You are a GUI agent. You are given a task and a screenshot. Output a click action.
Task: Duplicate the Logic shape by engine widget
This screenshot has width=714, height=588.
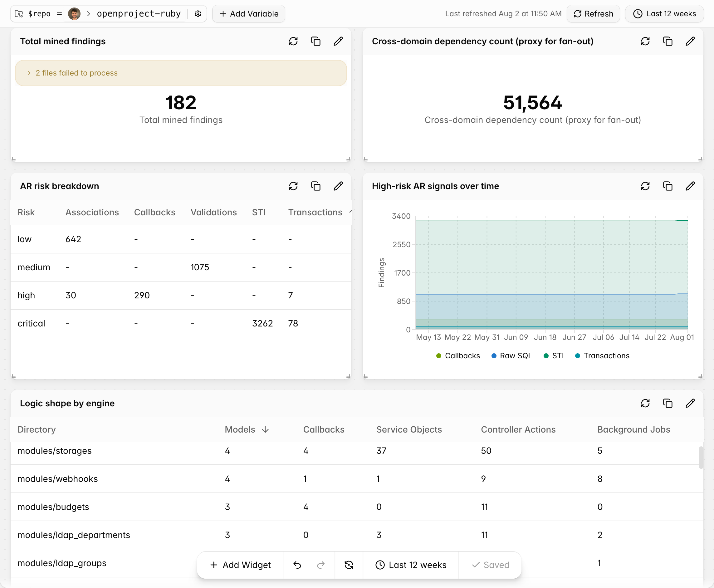tap(668, 404)
